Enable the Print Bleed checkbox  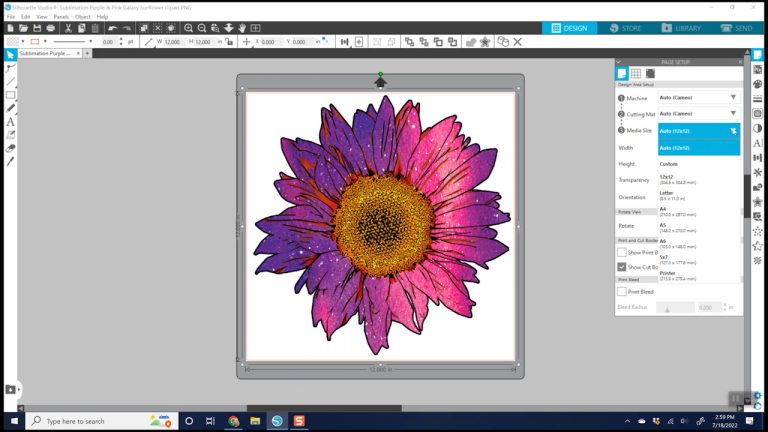(x=622, y=291)
